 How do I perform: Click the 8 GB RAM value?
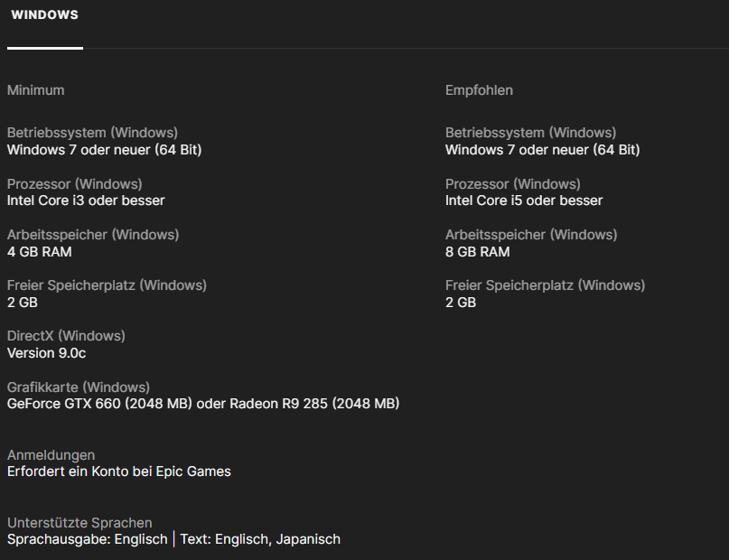tap(477, 252)
